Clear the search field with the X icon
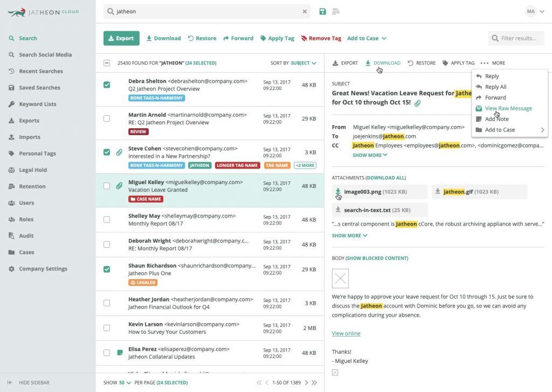Image resolution: width=552 pixels, height=392 pixels. tap(305, 12)
